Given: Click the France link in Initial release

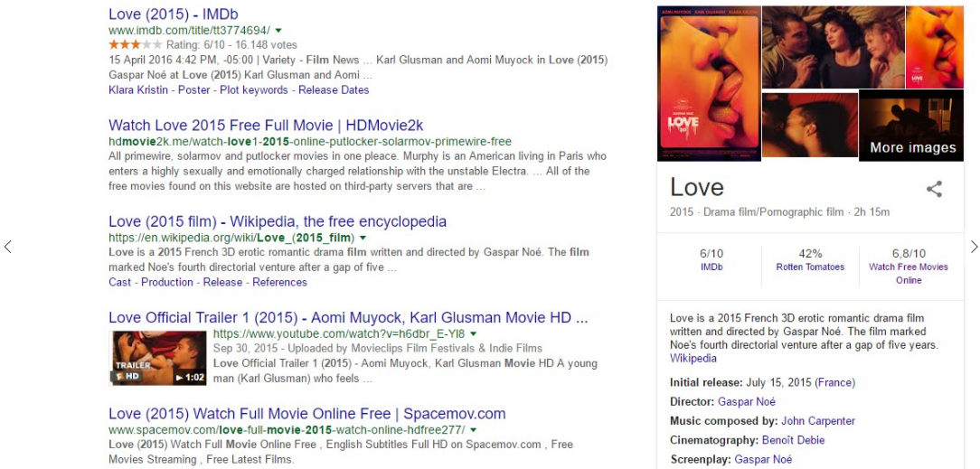Looking at the screenshot, I should tap(835, 382).
